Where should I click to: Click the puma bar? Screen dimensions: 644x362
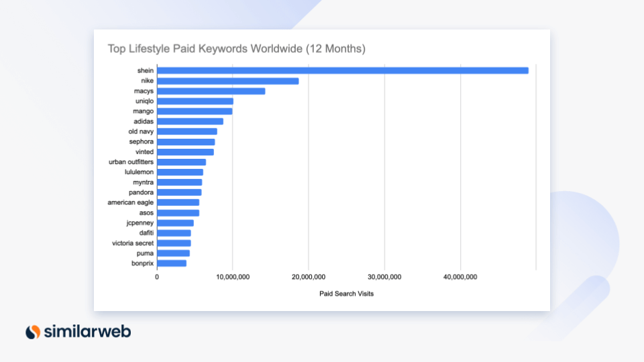pyautogui.click(x=173, y=253)
